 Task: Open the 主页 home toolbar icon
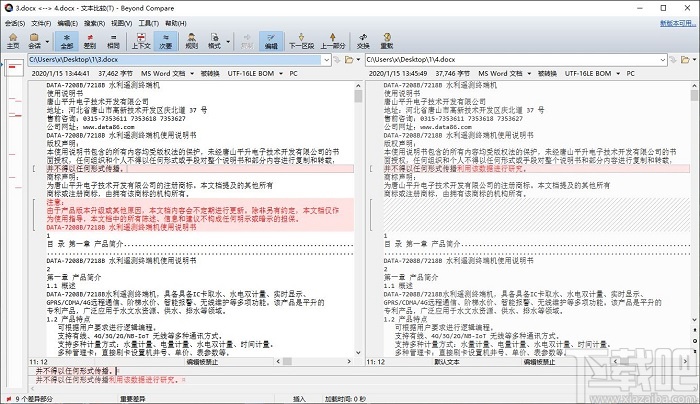(13, 41)
